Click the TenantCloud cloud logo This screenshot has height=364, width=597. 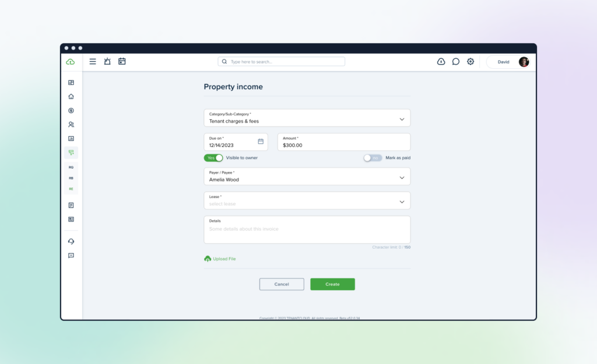coord(71,62)
